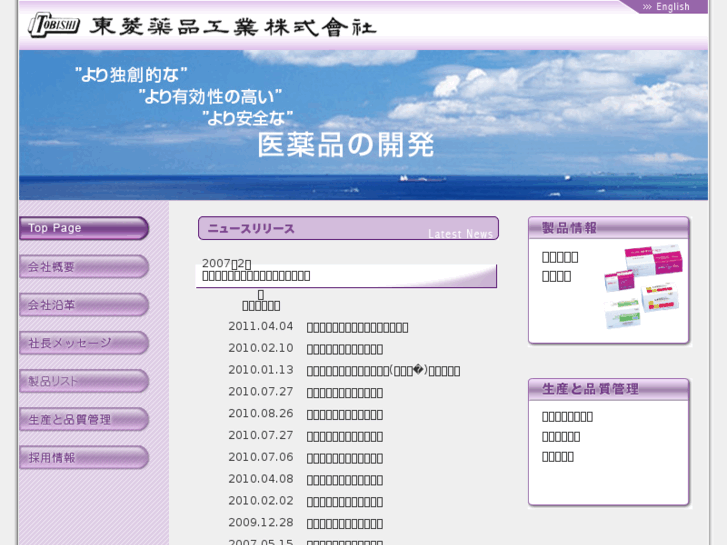The height and width of the screenshot is (545, 727).
Task: Open the 採用情報 sidebar button
Action: click(84, 458)
